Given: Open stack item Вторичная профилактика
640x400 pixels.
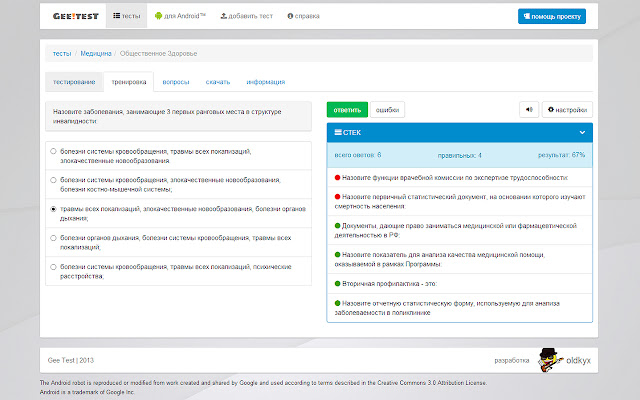Looking at the screenshot, I should coord(460,283).
